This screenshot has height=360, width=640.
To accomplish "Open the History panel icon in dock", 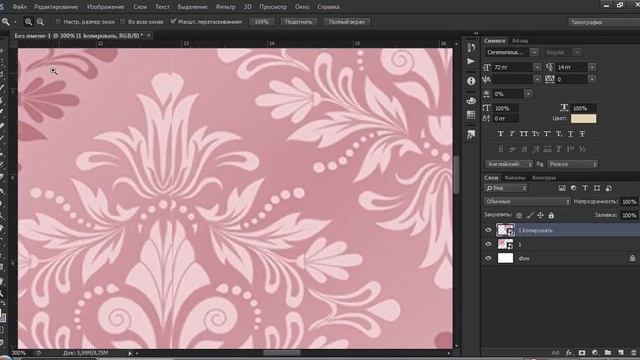I will (x=471, y=47).
